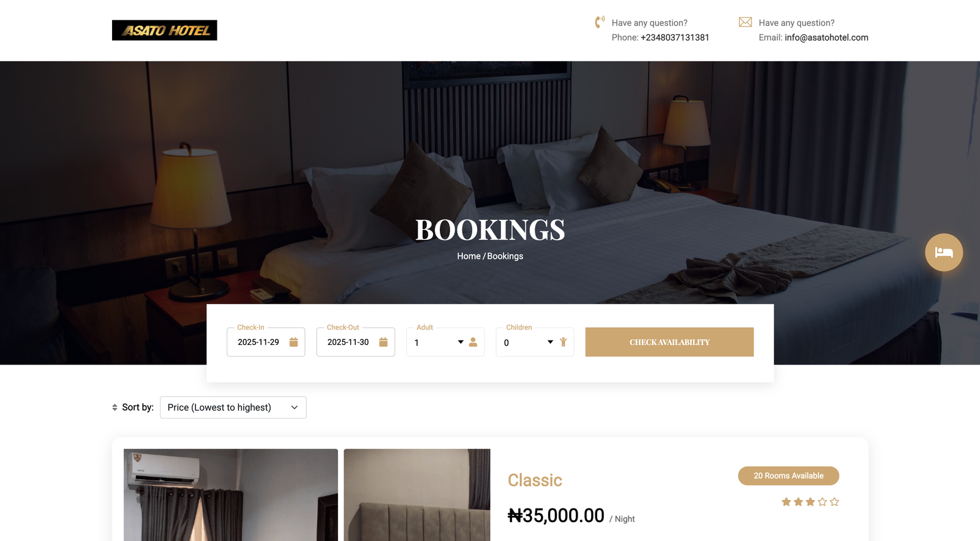Screen dimensions: 980x541
Task: Click the sort arrows icon beside Sort by
Action: pos(115,407)
